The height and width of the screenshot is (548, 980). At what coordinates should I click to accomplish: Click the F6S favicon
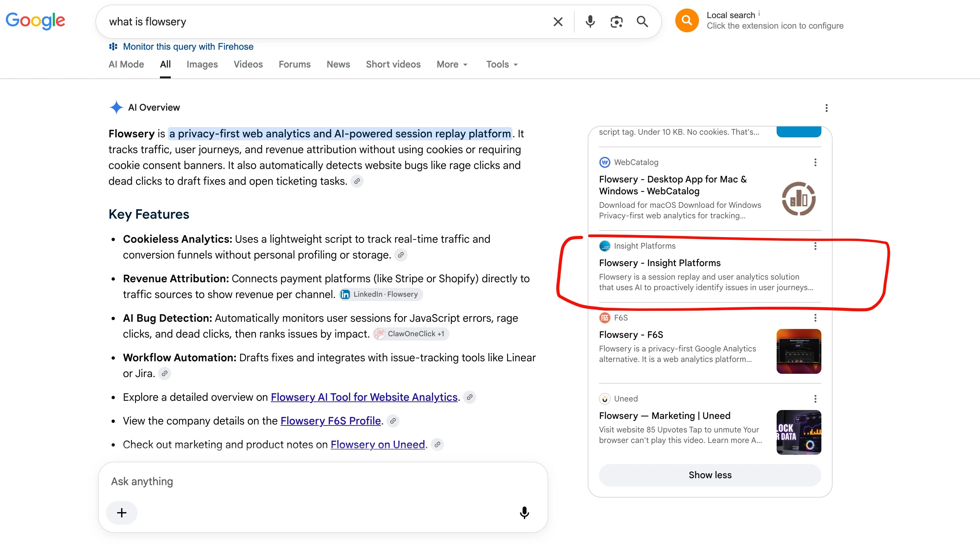click(605, 318)
